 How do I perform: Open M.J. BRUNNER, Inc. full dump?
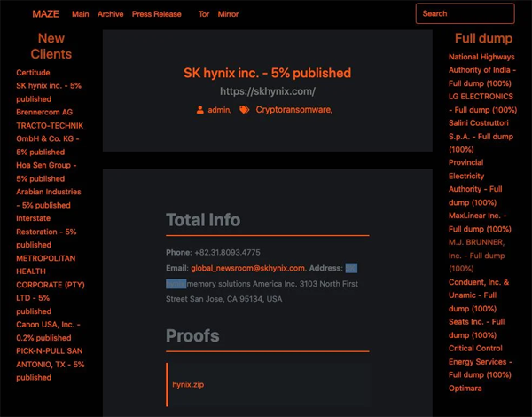477,256
